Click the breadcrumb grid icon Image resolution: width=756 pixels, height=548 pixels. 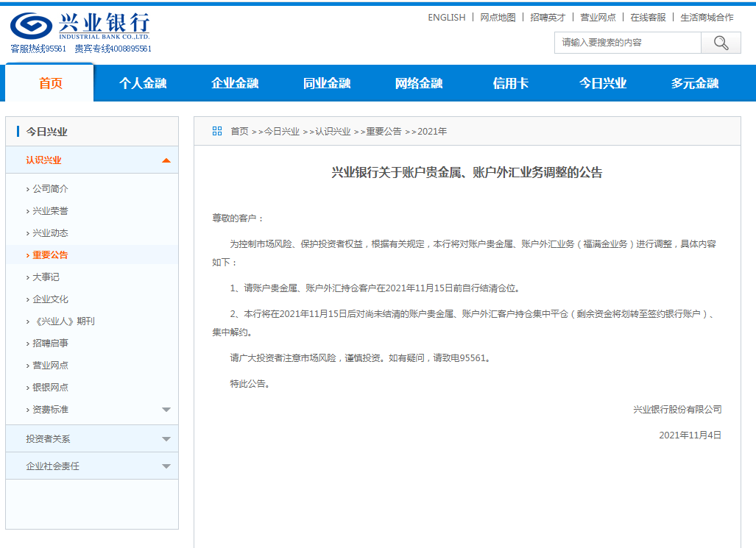217,131
